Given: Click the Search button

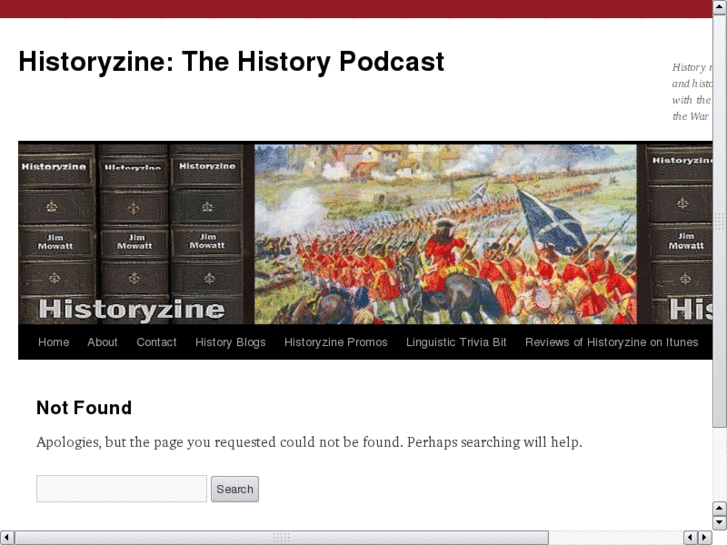Looking at the screenshot, I should tap(235, 489).
